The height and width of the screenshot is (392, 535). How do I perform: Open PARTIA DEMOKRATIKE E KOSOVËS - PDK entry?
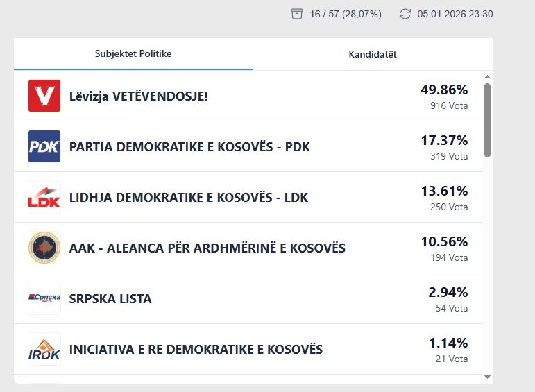189,147
